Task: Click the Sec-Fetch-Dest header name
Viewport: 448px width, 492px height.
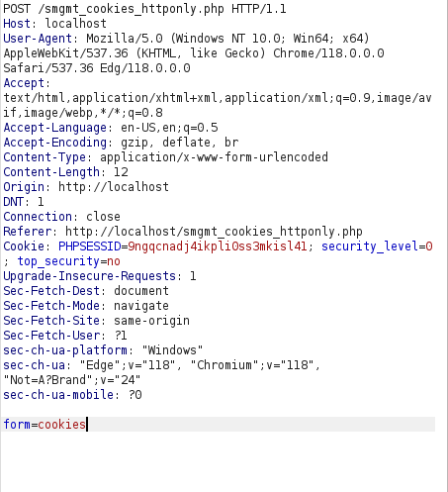Action: pos(51,291)
